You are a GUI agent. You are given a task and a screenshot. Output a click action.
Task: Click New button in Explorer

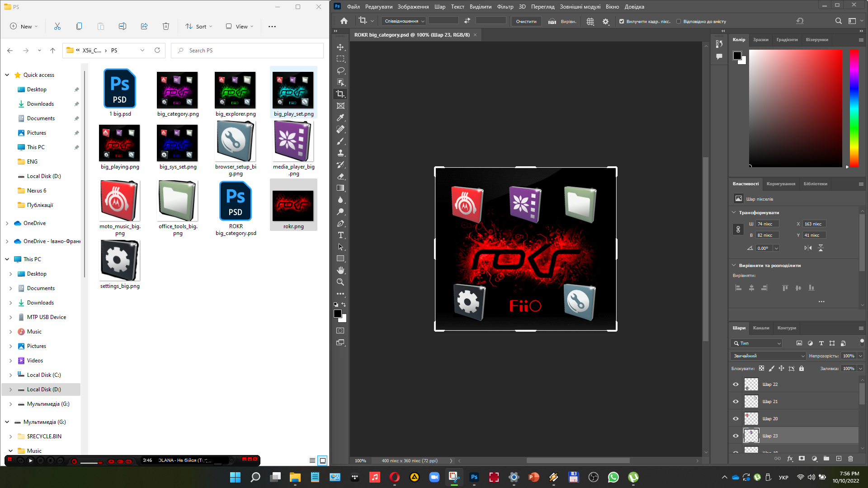click(24, 26)
